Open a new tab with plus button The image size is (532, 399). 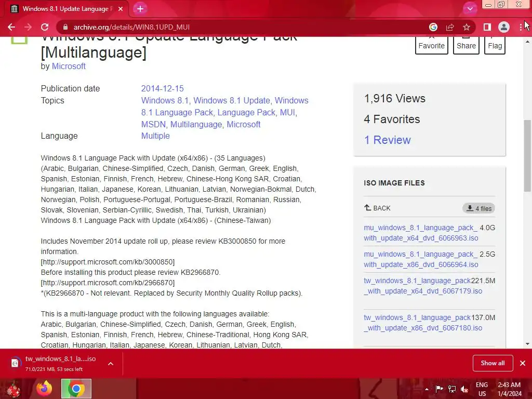140,9
